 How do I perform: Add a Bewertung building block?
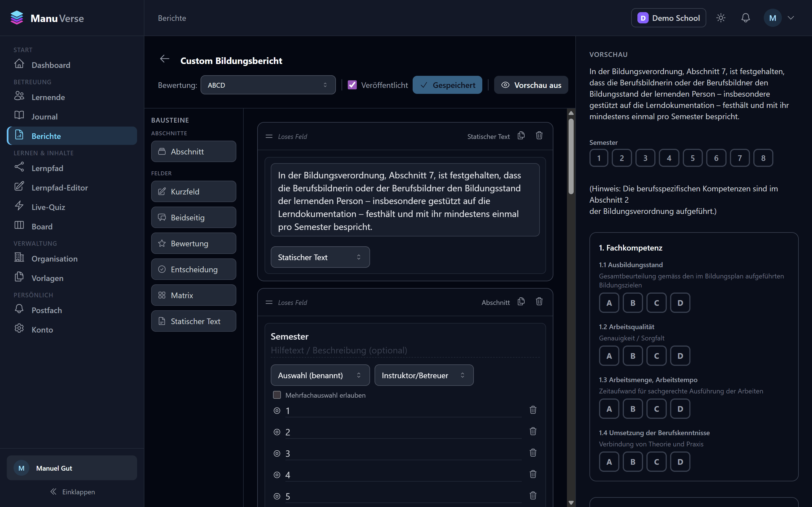click(x=193, y=243)
